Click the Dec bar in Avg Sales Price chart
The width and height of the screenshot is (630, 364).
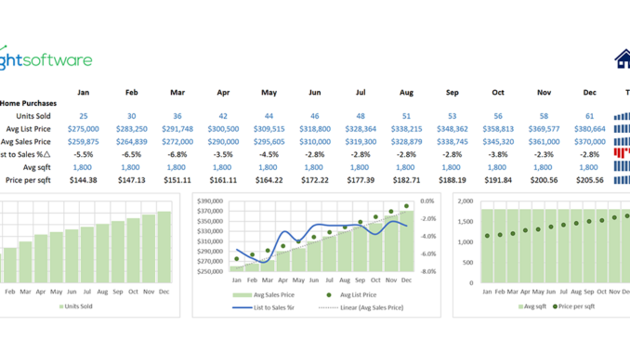[x=407, y=241]
